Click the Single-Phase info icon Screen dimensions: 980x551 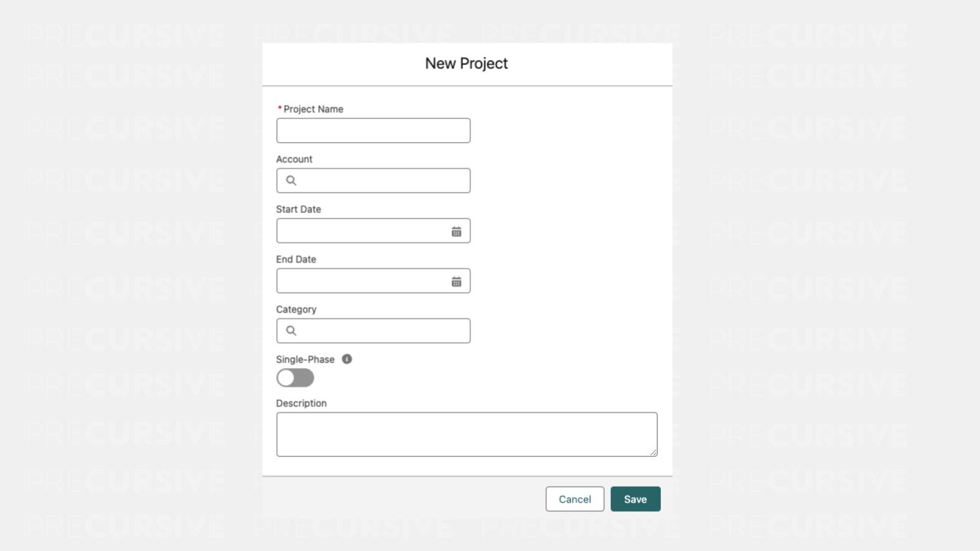point(347,359)
